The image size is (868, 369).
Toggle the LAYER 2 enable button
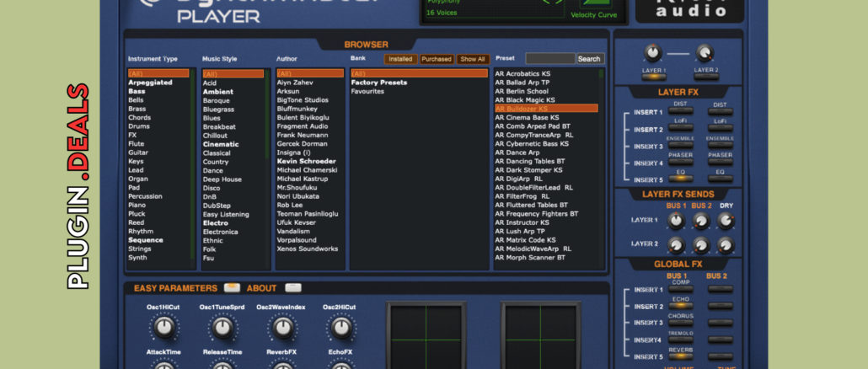pyautogui.click(x=706, y=77)
